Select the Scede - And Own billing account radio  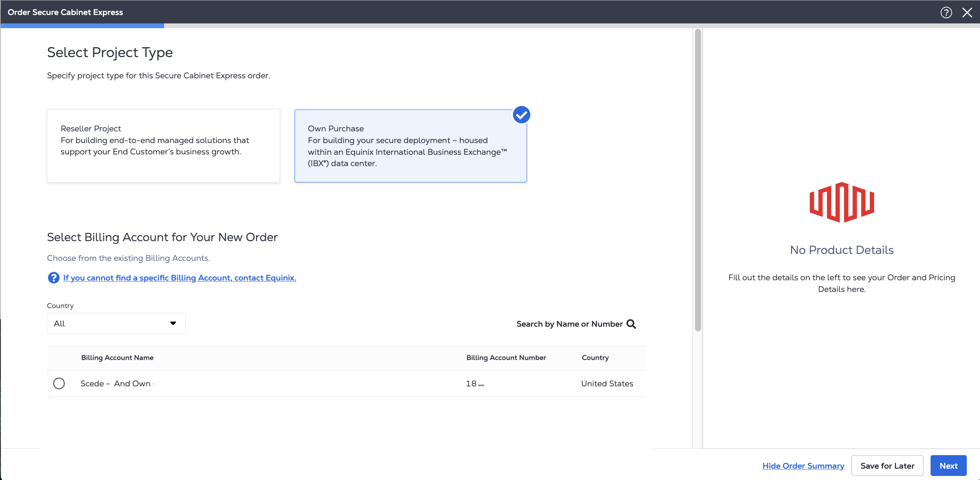tap(59, 383)
